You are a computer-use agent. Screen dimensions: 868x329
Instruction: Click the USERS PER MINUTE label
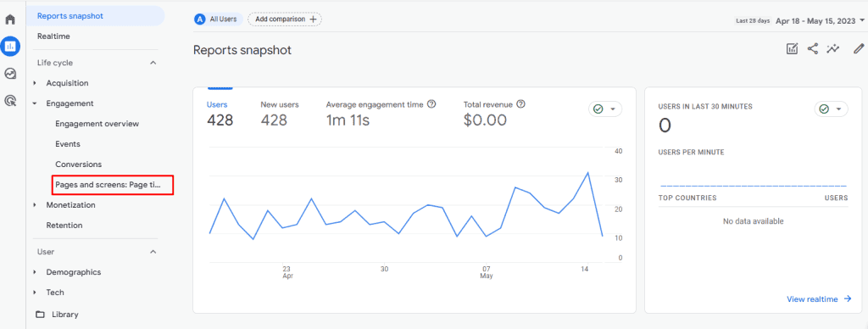[x=691, y=152]
